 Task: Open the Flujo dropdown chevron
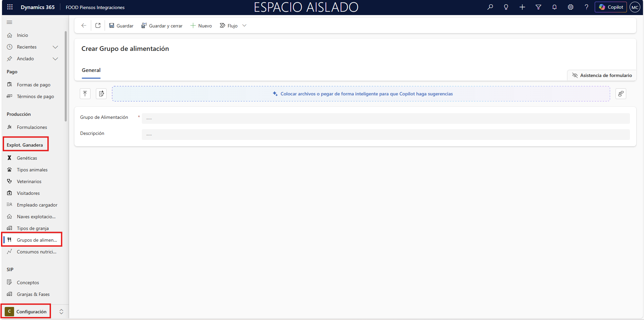[x=244, y=26]
